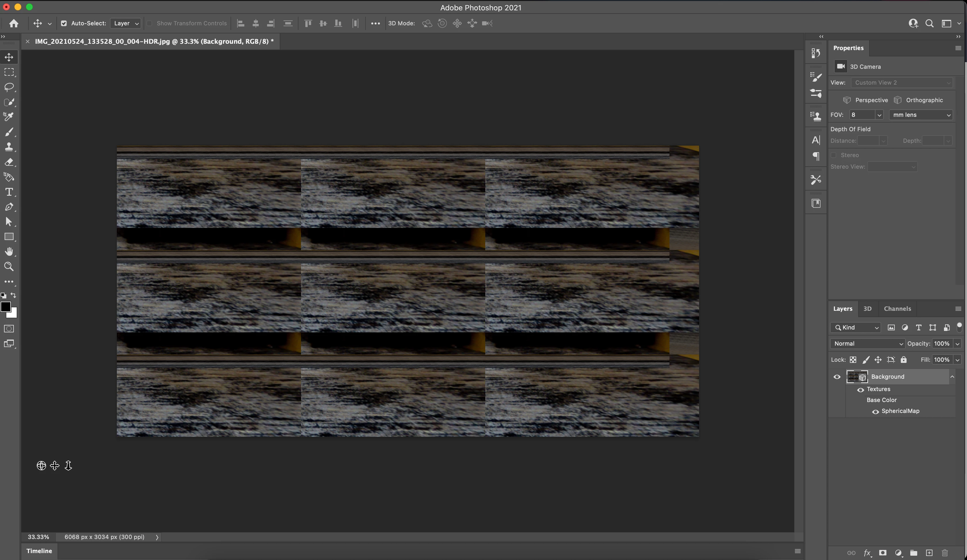This screenshot has height=560, width=967.
Task: Switch to the 3D panel tab
Action: click(867, 309)
